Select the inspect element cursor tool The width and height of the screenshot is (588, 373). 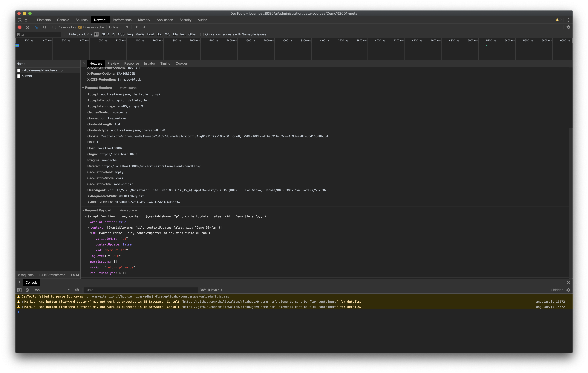coord(20,20)
